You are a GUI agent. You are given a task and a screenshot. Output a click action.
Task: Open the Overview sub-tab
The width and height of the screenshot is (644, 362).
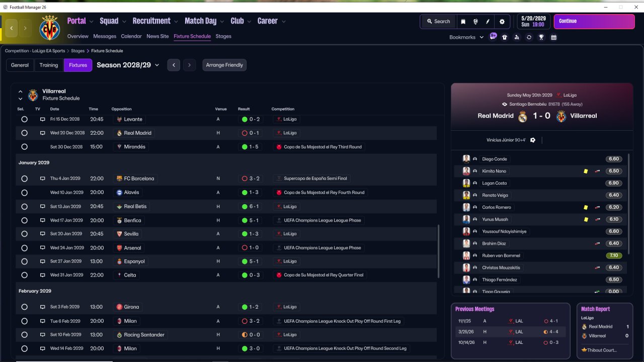tap(78, 36)
